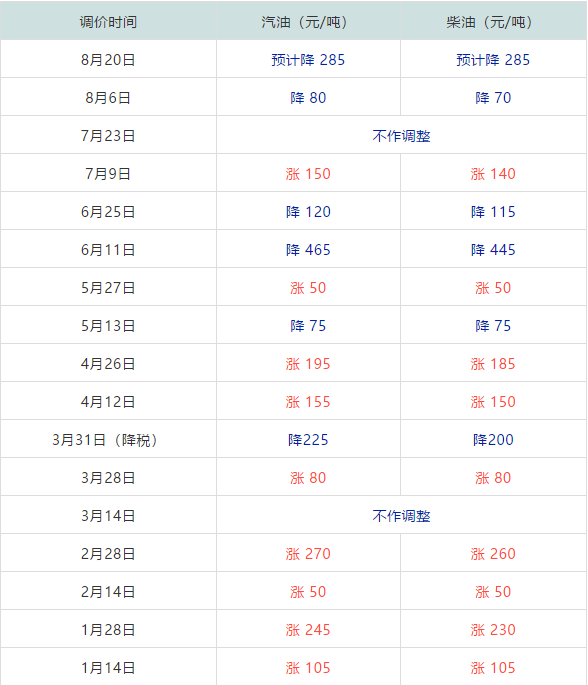Image resolution: width=588 pixels, height=685 pixels.
Task: Click the 降225 gasoline cell
Action: click(308, 440)
